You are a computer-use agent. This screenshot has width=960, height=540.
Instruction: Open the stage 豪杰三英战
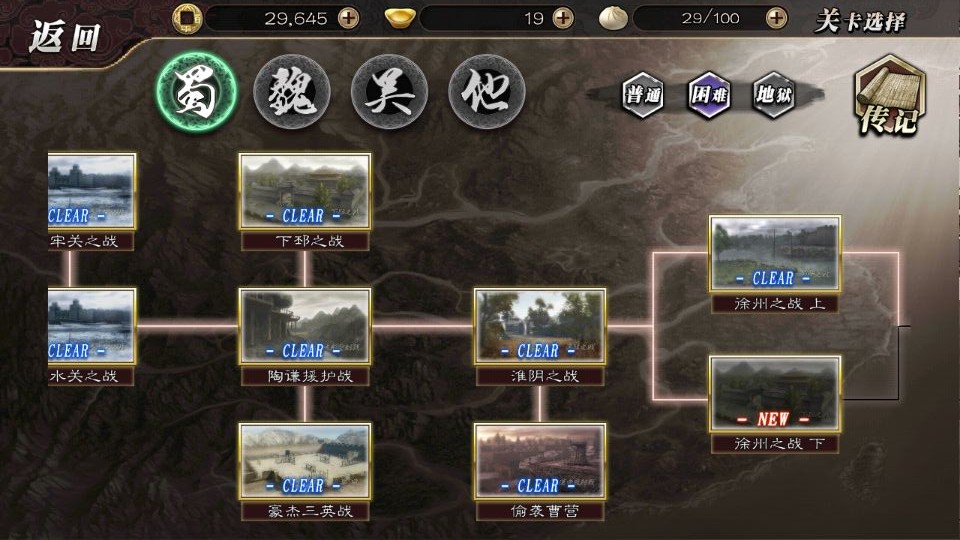pyautogui.click(x=305, y=471)
